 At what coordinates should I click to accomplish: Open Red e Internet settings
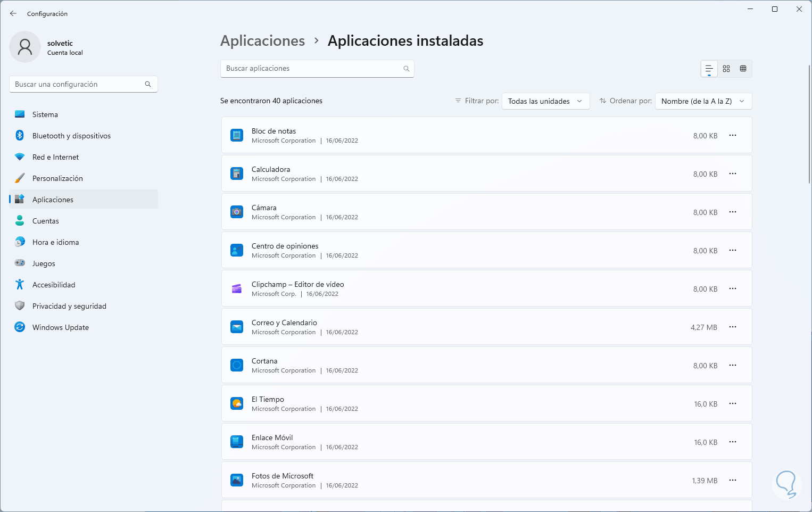[84, 157]
